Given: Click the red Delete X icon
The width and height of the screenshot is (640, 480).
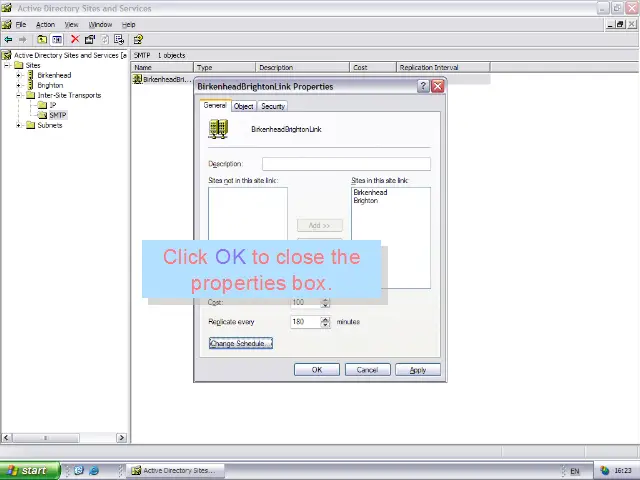Looking at the screenshot, I should tap(75, 39).
